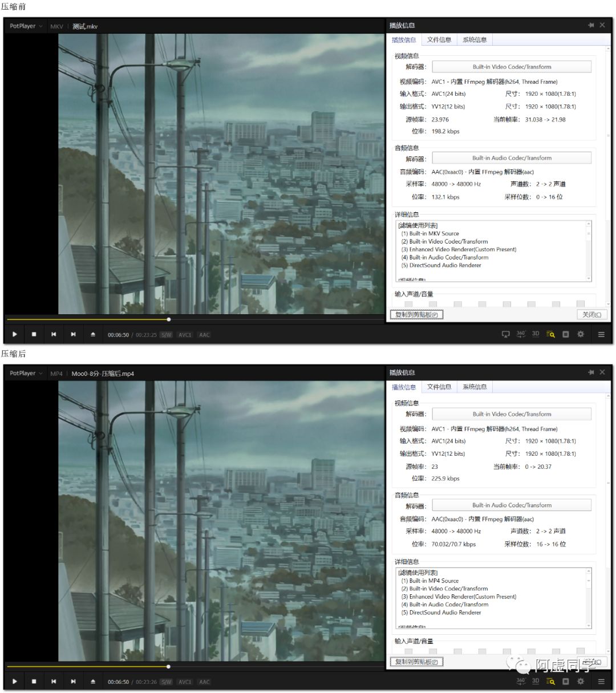
Task: Click the seek bar handle in 测试.mkv window
Action: [x=169, y=319]
